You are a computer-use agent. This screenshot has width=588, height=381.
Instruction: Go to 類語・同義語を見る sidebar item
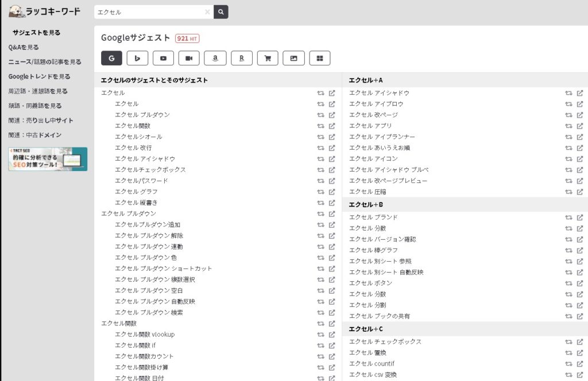[x=35, y=106]
